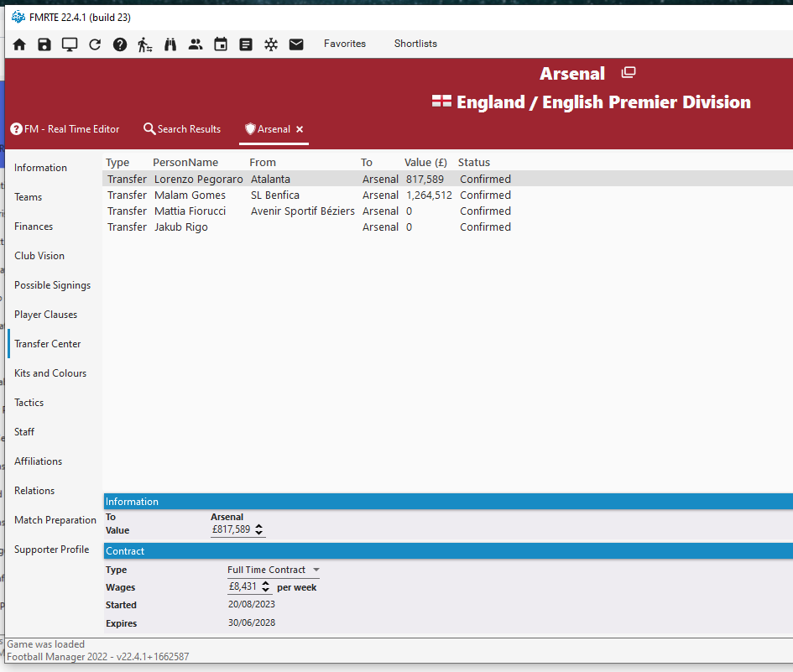Image resolution: width=793 pixels, height=672 pixels.
Task: Click the envelope mail icon
Action: coord(296,44)
